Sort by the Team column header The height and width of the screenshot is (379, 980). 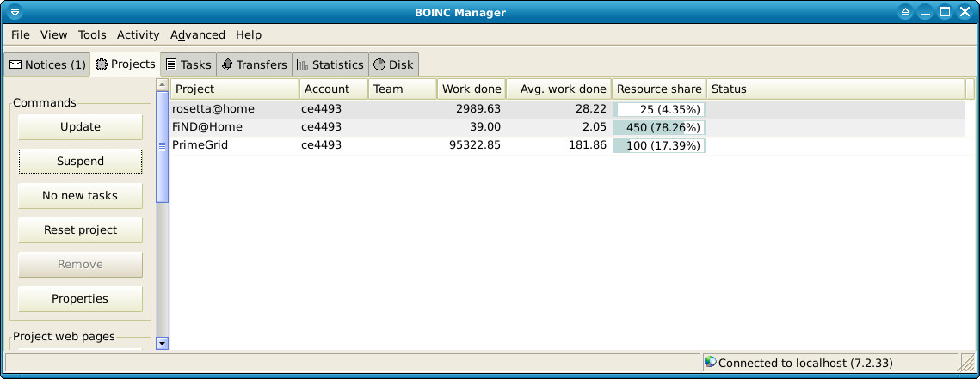403,89
